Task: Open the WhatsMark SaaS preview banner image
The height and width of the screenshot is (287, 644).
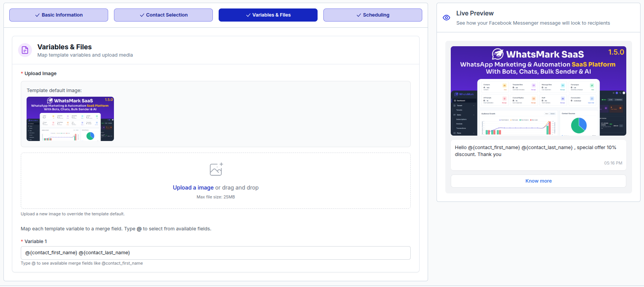Action: point(539,91)
